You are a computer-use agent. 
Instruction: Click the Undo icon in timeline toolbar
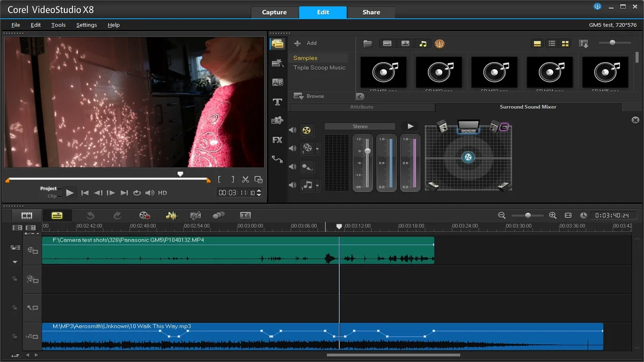[x=91, y=216]
